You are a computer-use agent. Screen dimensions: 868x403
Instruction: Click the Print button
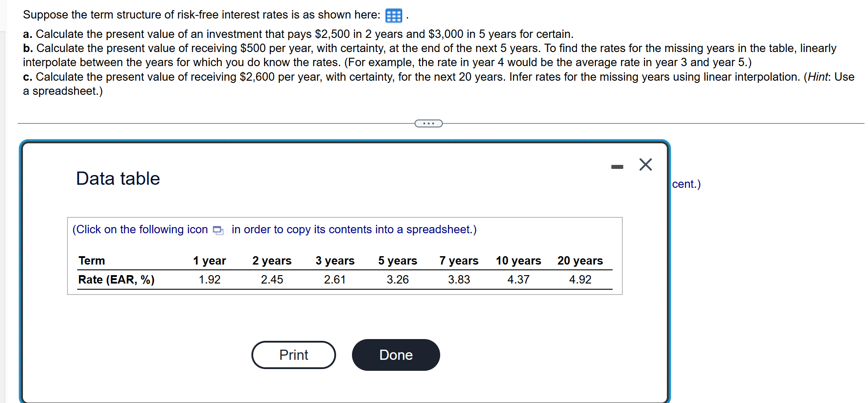click(293, 355)
